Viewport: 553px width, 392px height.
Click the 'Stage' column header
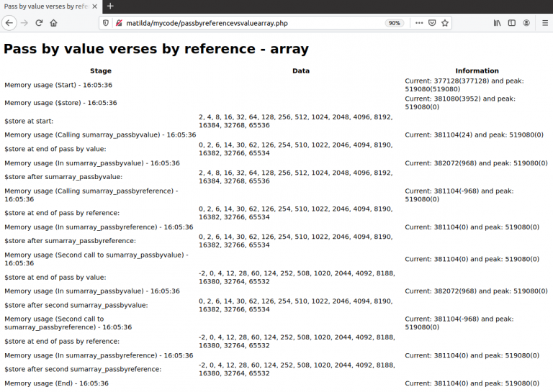coord(101,70)
